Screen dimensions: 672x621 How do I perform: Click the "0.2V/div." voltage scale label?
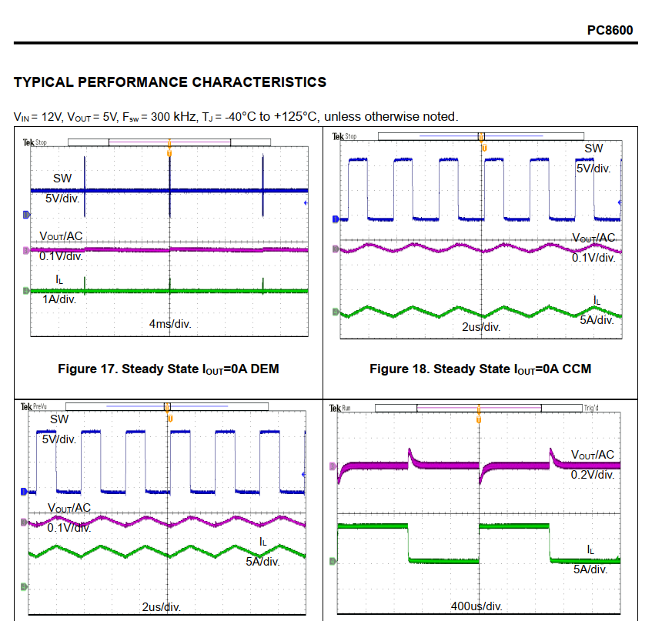click(x=593, y=475)
